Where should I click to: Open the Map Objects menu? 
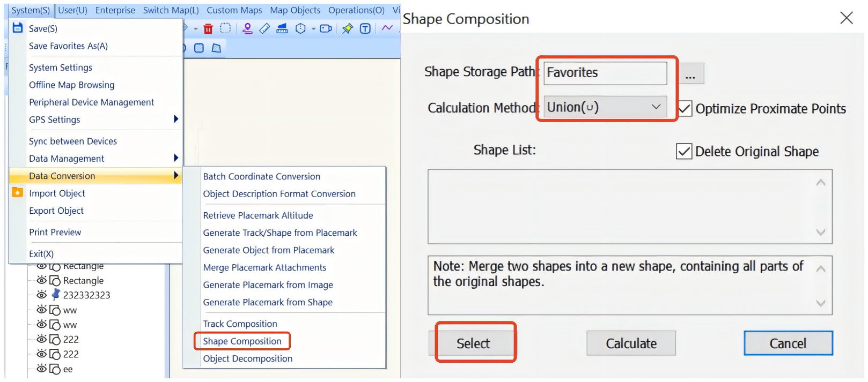click(x=295, y=10)
